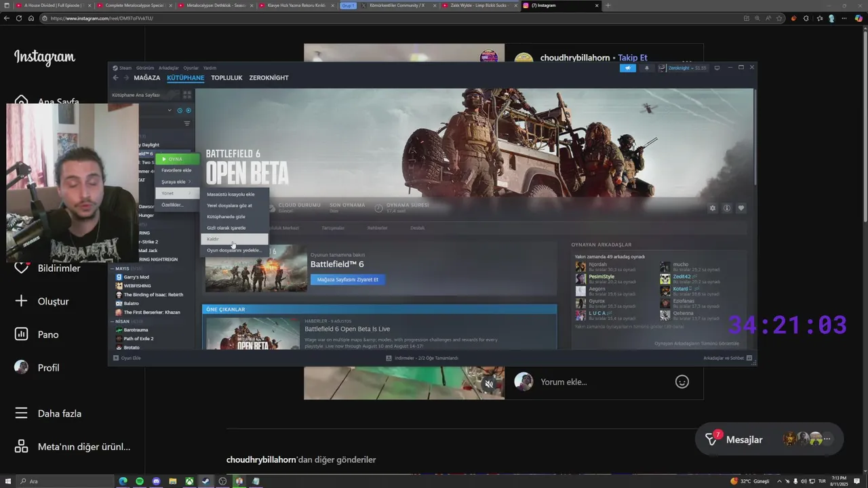
Task: Click the Instagram Oluştur plus icon
Action: tap(22, 301)
